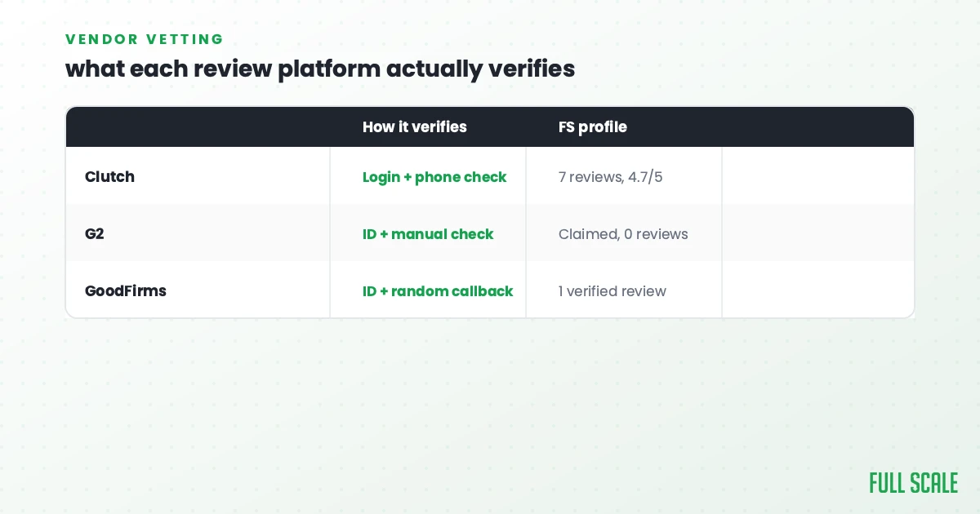This screenshot has width=980, height=514.
Task: Select the G2 row name
Action: (95, 234)
